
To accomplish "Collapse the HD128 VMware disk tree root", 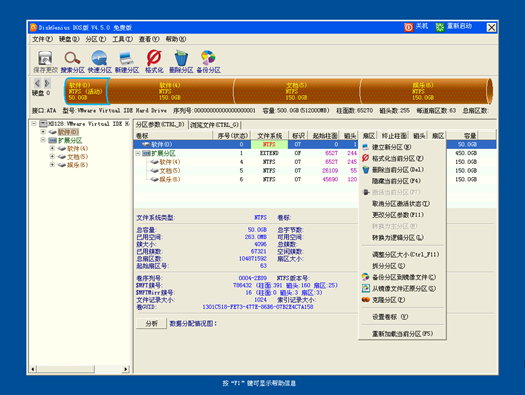I will [34, 124].
